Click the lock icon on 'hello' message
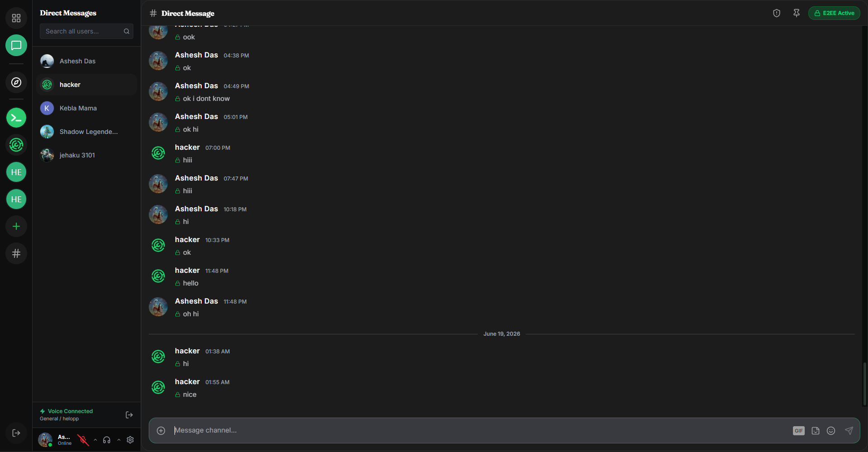Viewport: 868px width, 452px height. (178, 284)
